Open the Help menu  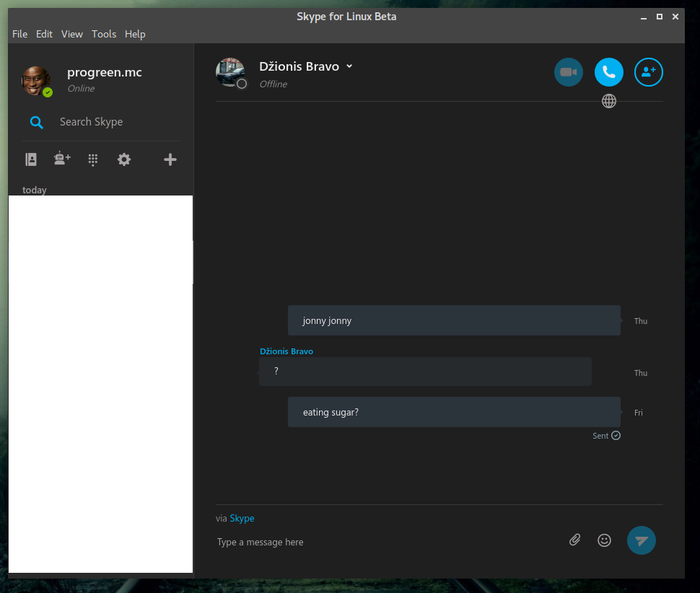pos(135,34)
